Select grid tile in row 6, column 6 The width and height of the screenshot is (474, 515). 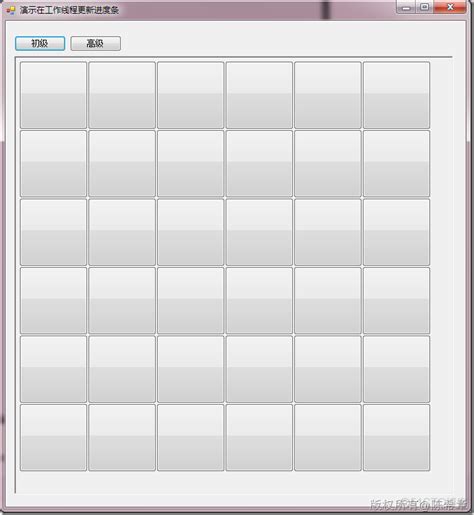tap(397, 438)
